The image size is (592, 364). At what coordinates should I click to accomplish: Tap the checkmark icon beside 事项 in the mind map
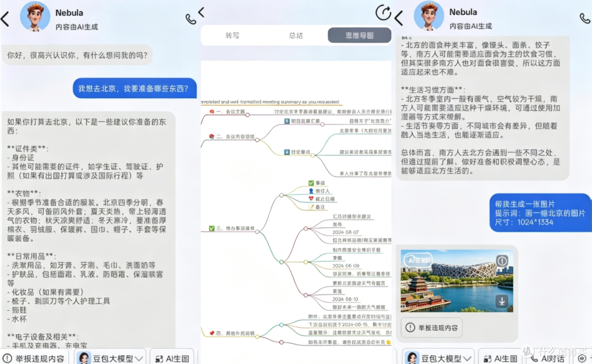pyautogui.click(x=311, y=183)
